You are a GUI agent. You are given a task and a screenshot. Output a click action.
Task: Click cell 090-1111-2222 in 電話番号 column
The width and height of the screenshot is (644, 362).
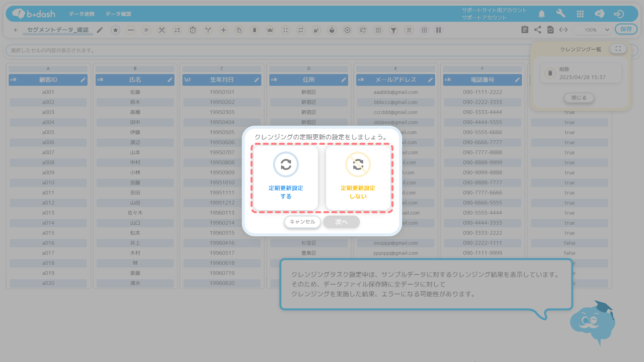(x=482, y=92)
